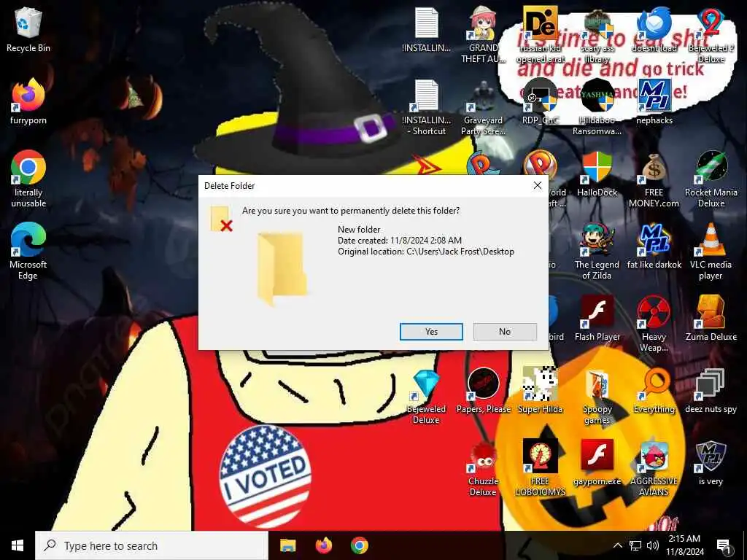Cancel deletion with the No button
The image size is (747, 560).
tap(505, 332)
